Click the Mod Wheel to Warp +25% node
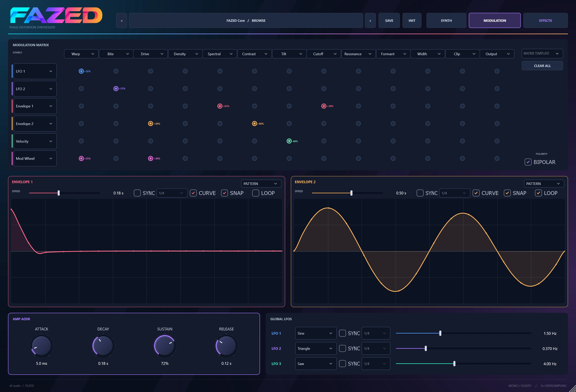 81,158
